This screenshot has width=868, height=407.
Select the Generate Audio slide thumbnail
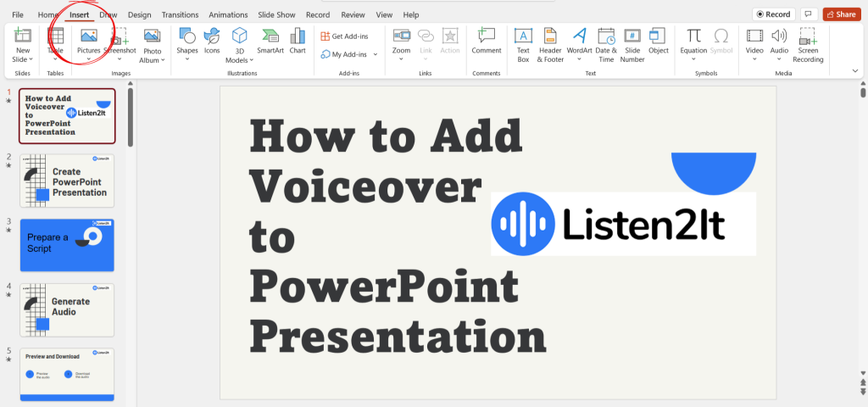67,310
